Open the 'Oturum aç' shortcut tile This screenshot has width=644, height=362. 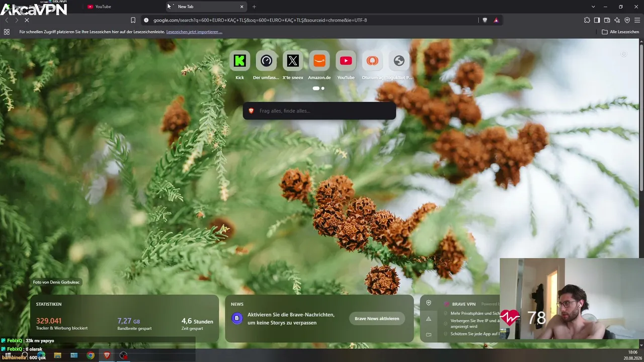point(372,61)
